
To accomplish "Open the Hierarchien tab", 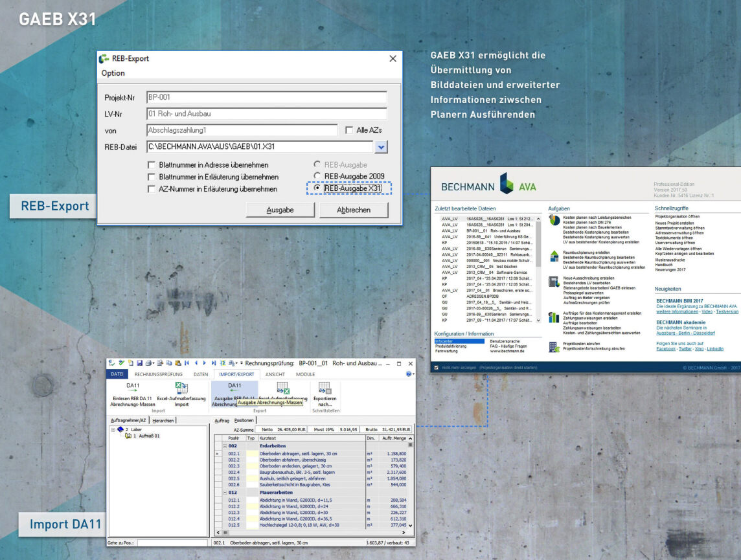I will [x=163, y=420].
